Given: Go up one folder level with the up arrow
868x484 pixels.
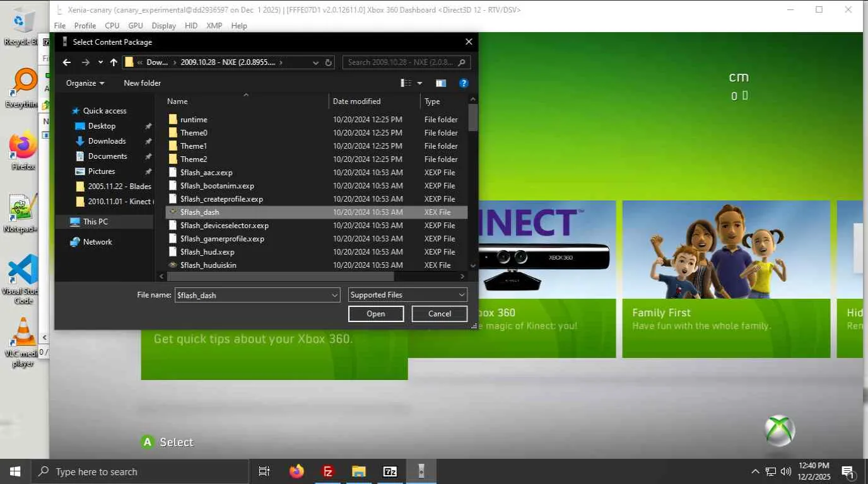Looking at the screenshot, I should [x=114, y=62].
